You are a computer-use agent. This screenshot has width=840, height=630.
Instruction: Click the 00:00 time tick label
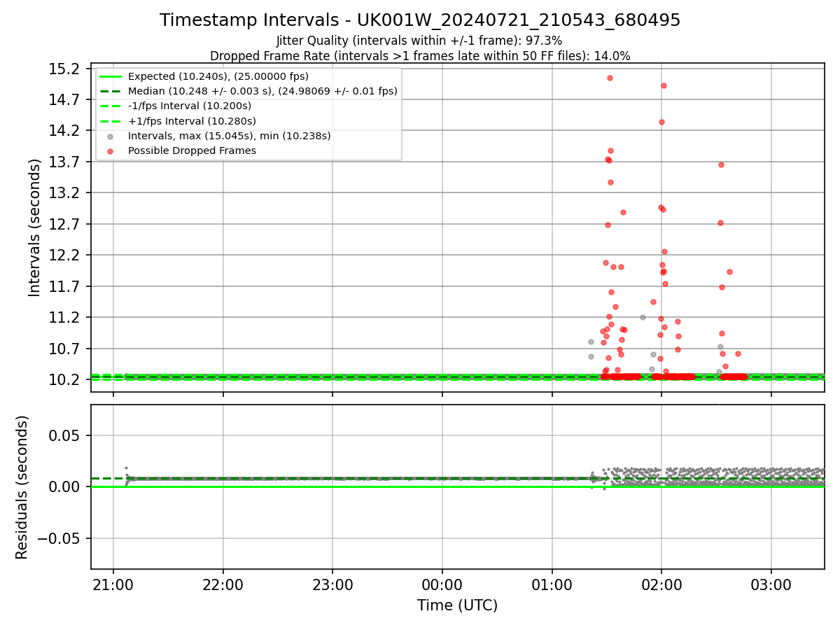[442, 585]
